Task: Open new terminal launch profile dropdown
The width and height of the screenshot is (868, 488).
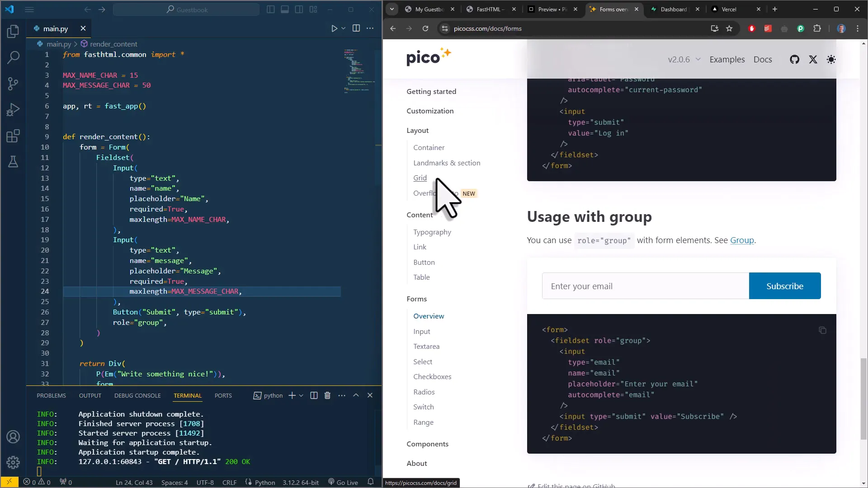Action: (301, 395)
